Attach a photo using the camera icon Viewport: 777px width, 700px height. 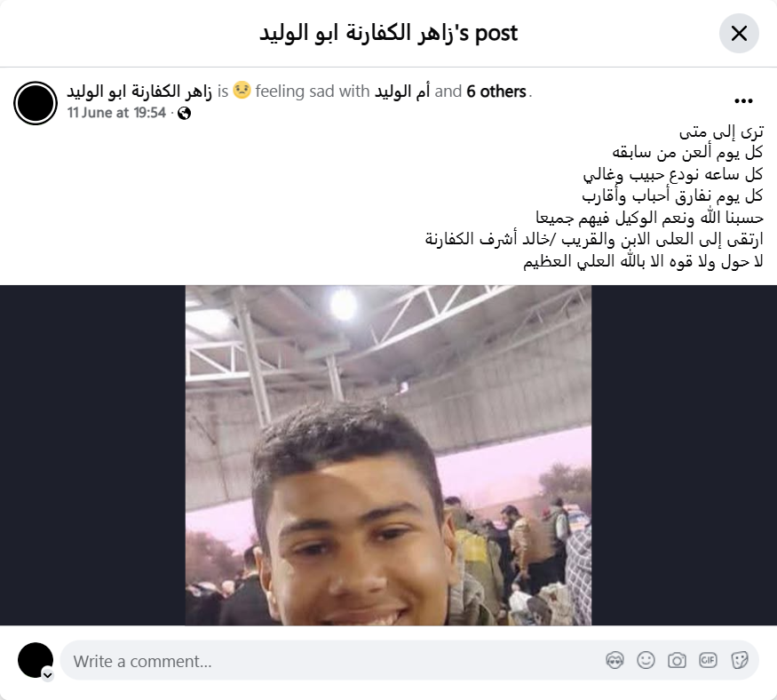[x=677, y=660]
